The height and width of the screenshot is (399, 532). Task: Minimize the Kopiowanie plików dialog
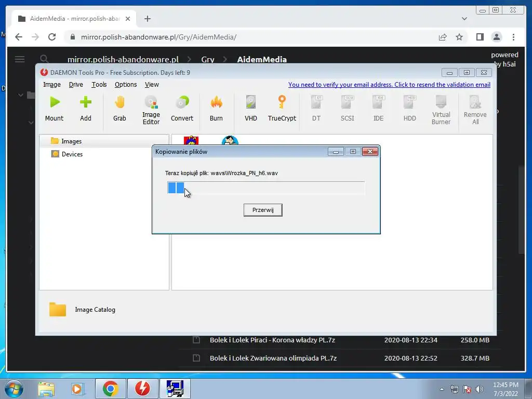point(336,151)
